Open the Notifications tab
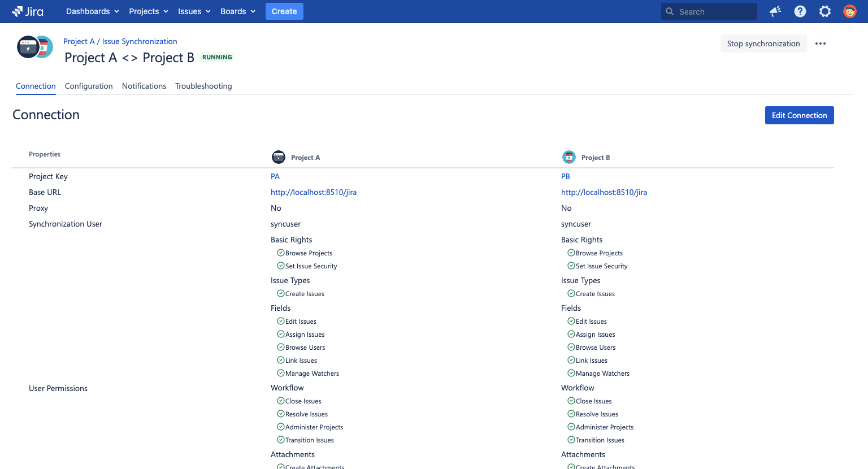Image resolution: width=868 pixels, height=469 pixels. 144,86
